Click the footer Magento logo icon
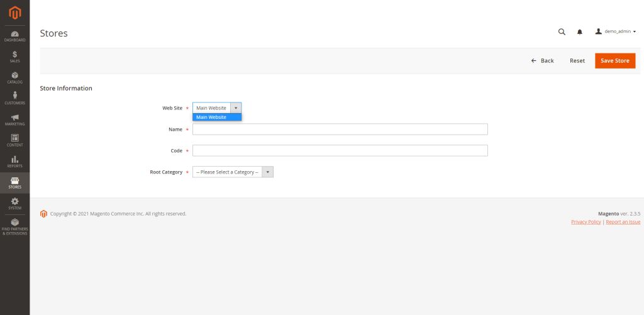 [43, 214]
